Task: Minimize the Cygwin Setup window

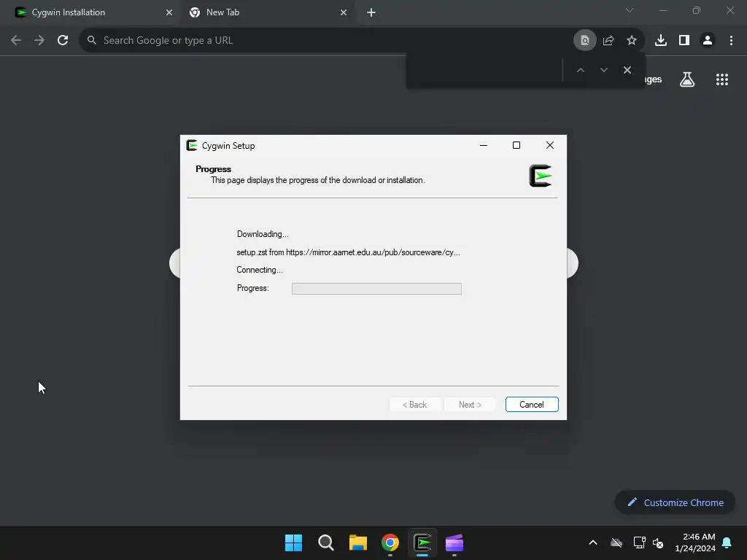Action: point(484,145)
